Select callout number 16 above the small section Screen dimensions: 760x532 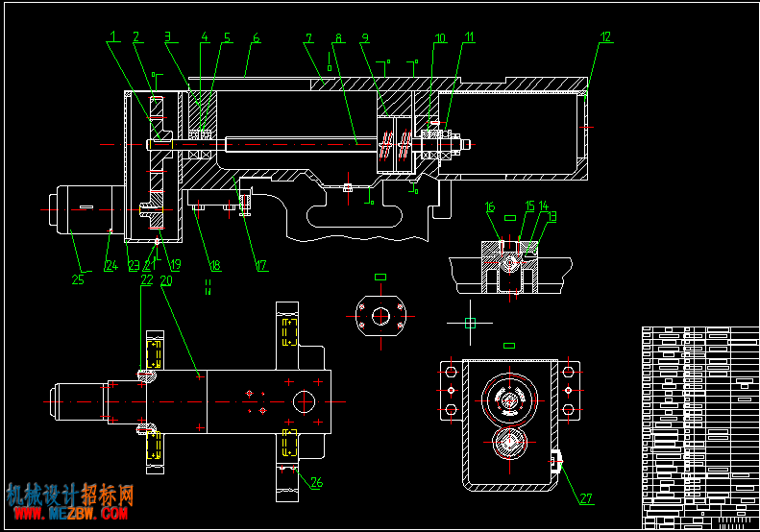[490, 206]
